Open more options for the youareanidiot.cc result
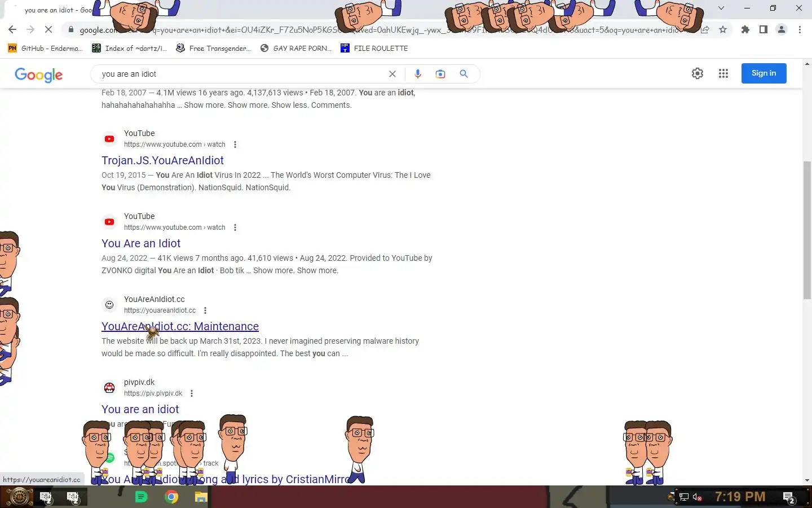The height and width of the screenshot is (508, 812). coord(205,310)
